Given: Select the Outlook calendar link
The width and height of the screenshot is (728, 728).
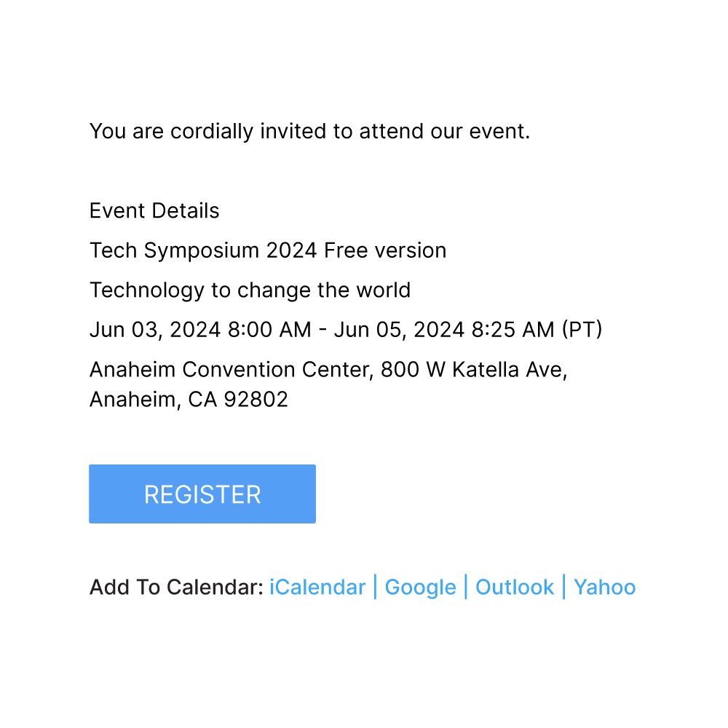Looking at the screenshot, I should 515,587.
